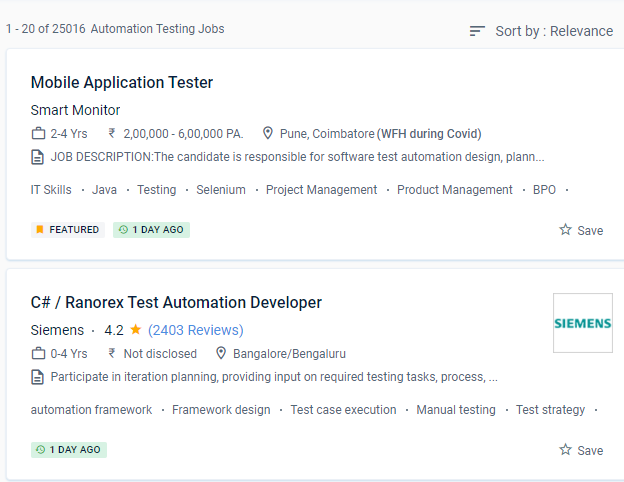Image resolution: width=624 pixels, height=482 pixels.
Task: Click the Selenium skill tag
Action: point(220,190)
